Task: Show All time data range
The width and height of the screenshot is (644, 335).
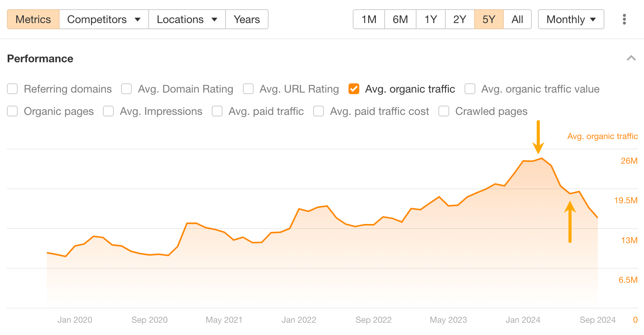Action: click(517, 19)
